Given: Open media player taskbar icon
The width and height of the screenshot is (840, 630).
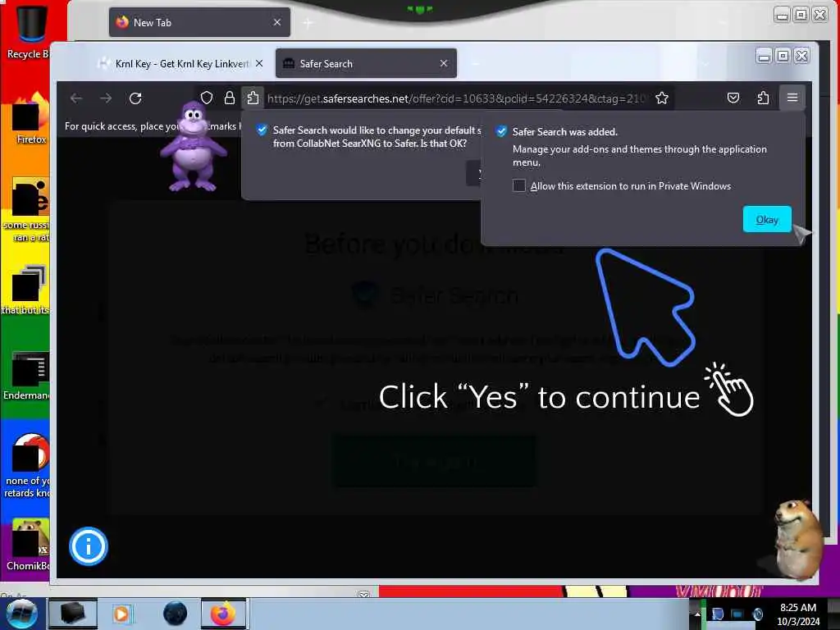Looking at the screenshot, I should pos(121,614).
